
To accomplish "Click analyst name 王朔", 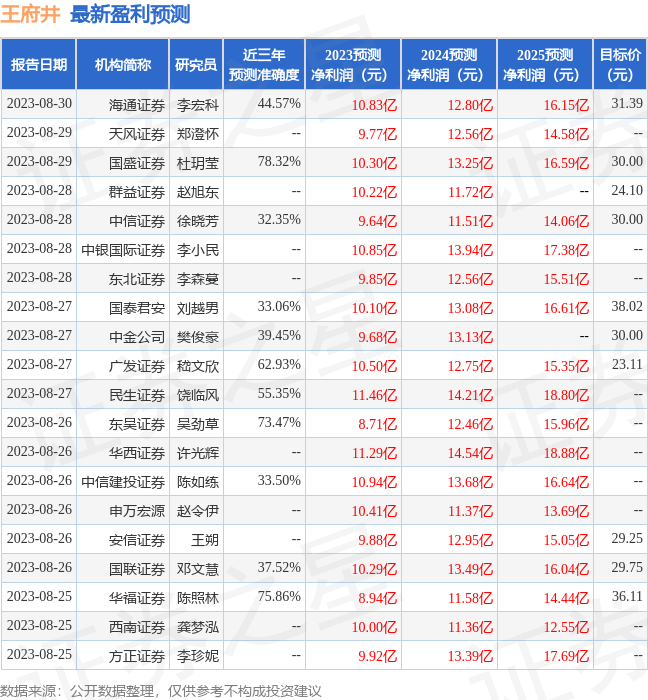I will [x=205, y=541].
